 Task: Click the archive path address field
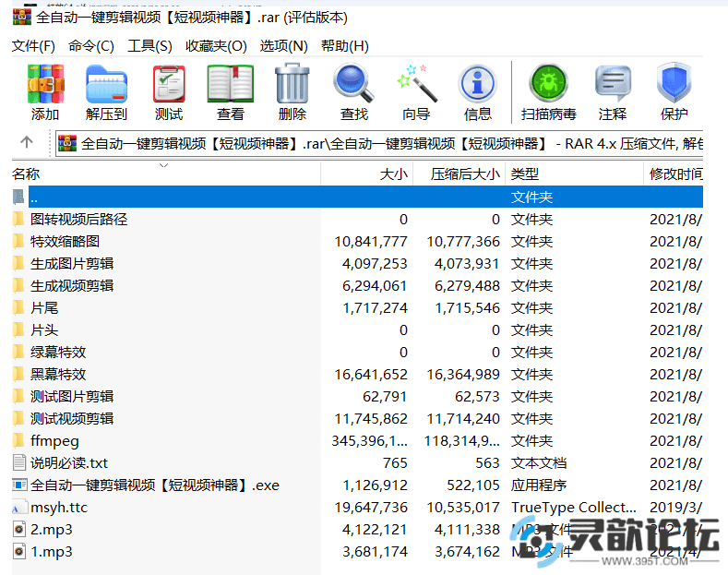point(379,143)
